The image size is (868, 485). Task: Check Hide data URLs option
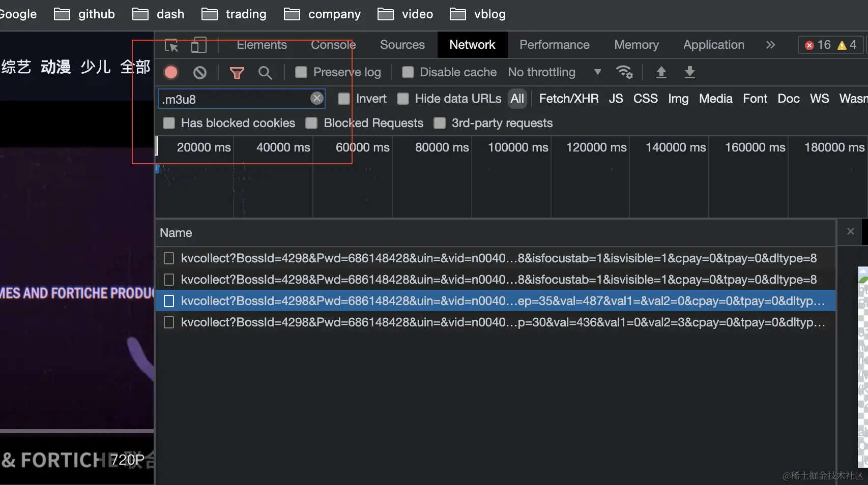click(403, 99)
